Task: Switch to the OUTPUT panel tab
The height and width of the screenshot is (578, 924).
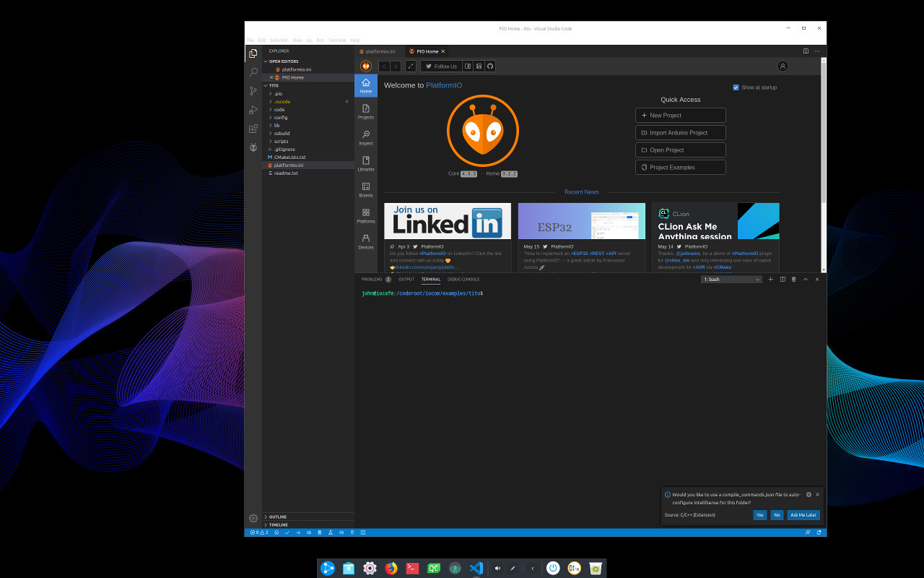Action: 406,279
